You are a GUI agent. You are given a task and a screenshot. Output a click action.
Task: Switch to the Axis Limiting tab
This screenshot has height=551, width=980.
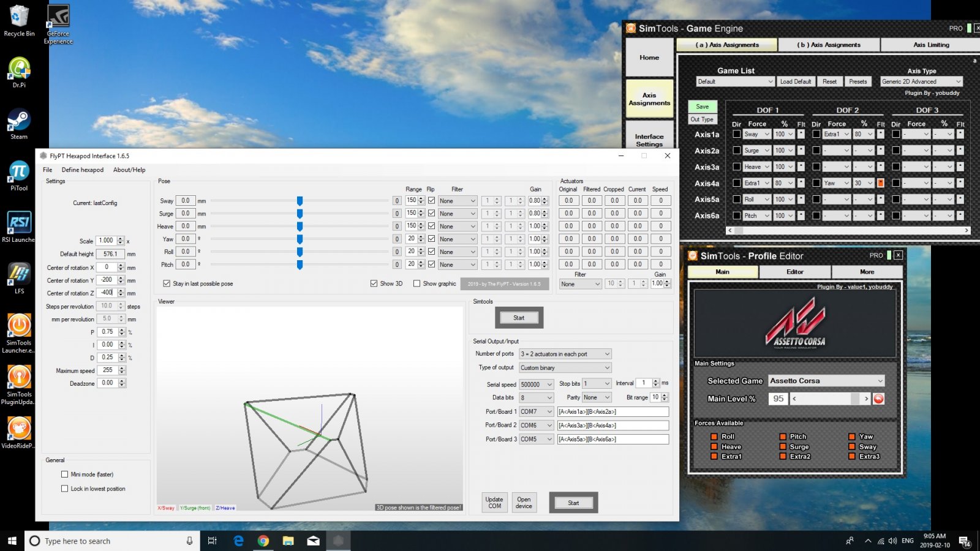930,45
